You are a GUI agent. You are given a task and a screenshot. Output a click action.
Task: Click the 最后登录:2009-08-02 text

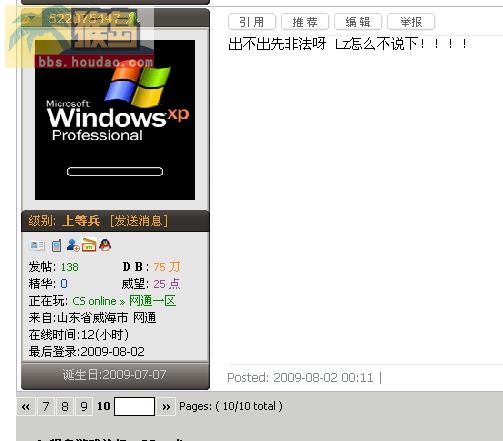[87, 352]
